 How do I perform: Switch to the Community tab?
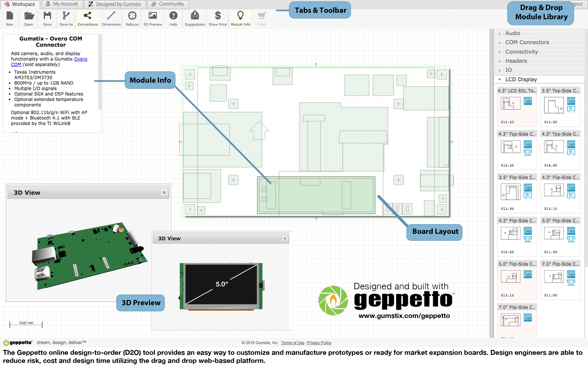point(168,4)
